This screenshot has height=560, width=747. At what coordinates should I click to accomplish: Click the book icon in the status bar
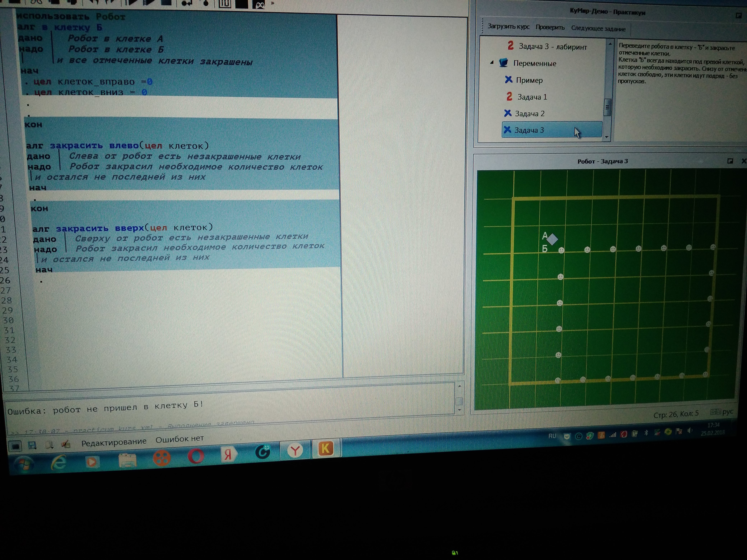click(x=49, y=445)
